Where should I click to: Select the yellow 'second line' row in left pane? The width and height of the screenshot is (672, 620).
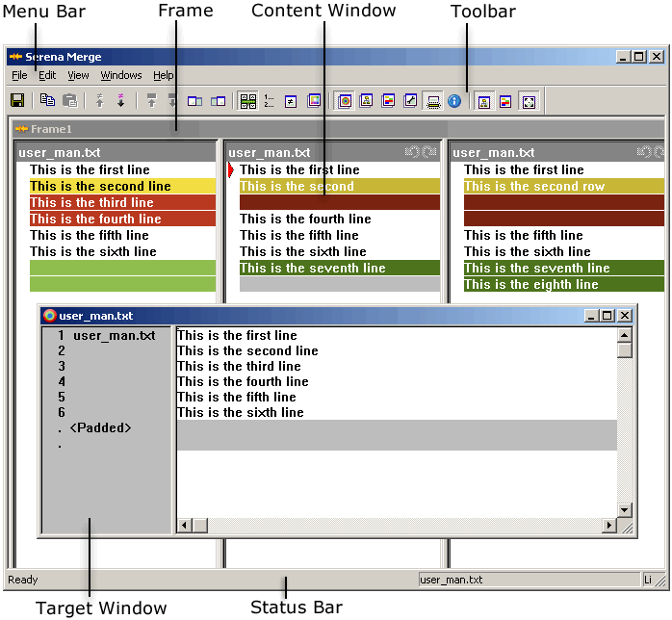click(x=122, y=186)
